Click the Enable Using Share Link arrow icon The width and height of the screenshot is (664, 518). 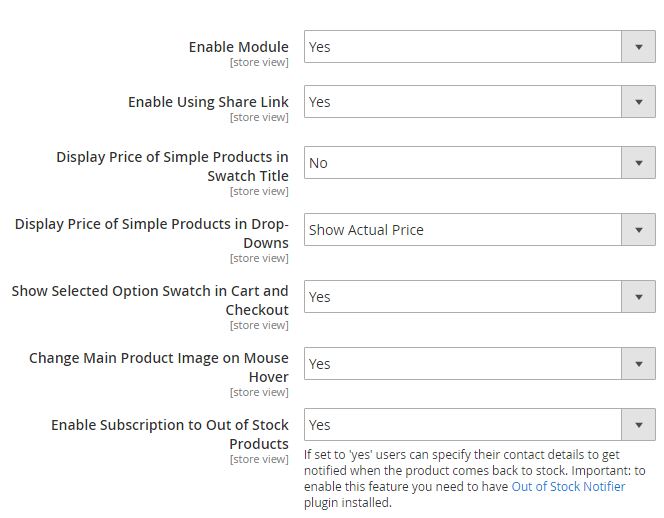pos(639,102)
